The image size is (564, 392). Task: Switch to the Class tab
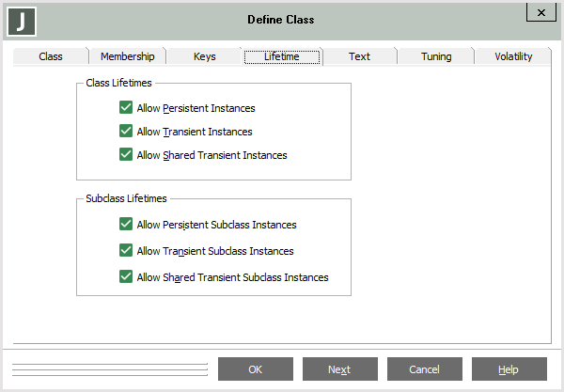click(x=51, y=56)
